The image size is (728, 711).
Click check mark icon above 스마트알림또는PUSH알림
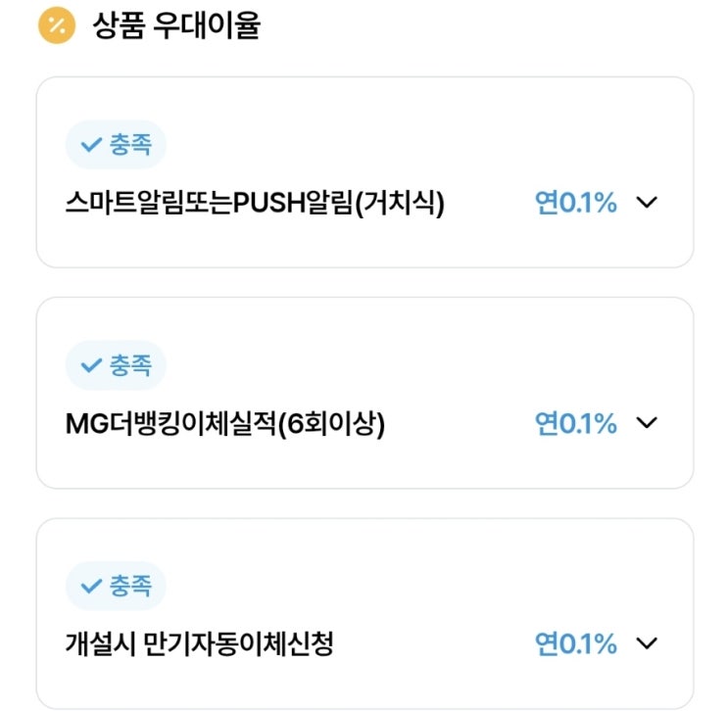click(x=92, y=145)
